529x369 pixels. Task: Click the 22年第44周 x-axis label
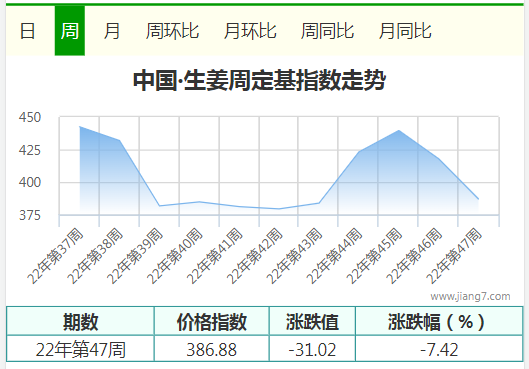coord(336,255)
